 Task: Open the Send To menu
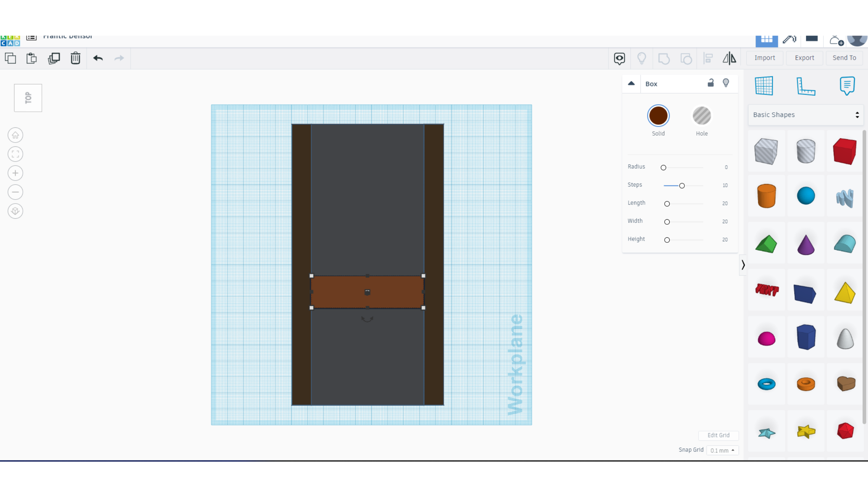point(844,58)
